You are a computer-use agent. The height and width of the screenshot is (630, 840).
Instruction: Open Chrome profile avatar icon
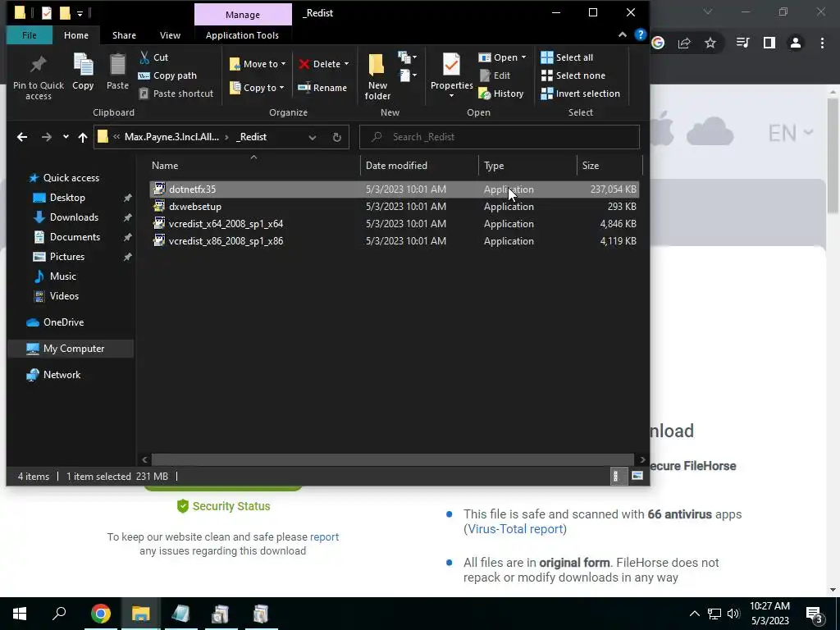pos(796,43)
